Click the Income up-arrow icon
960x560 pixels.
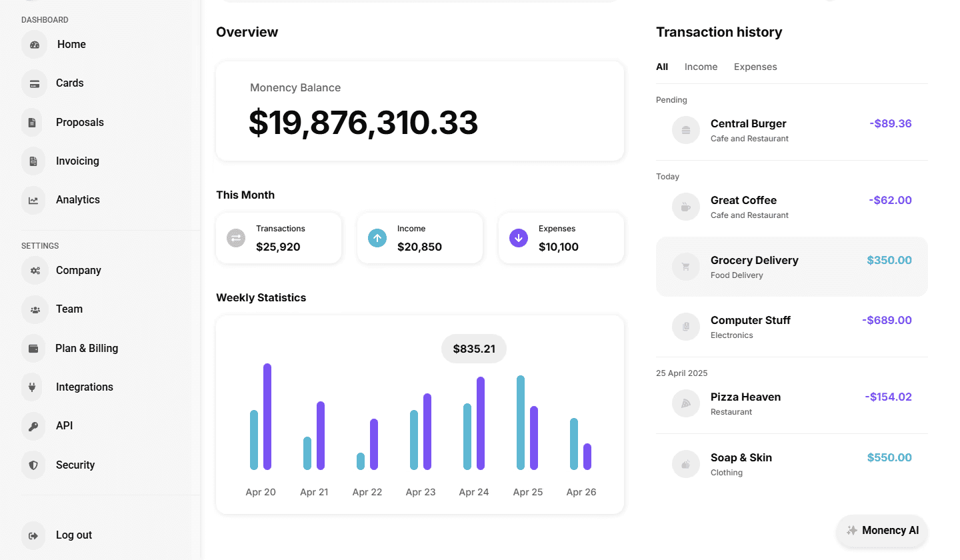point(377,238)
